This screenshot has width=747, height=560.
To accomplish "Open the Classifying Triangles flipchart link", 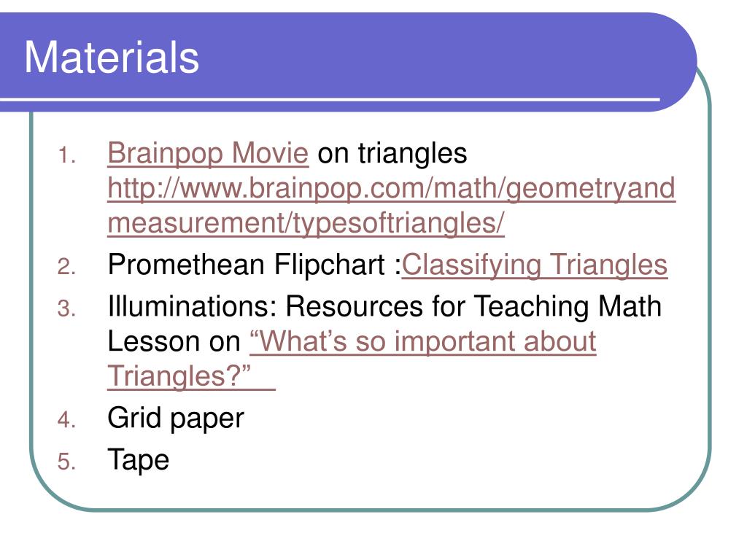I will coord(535,265).
